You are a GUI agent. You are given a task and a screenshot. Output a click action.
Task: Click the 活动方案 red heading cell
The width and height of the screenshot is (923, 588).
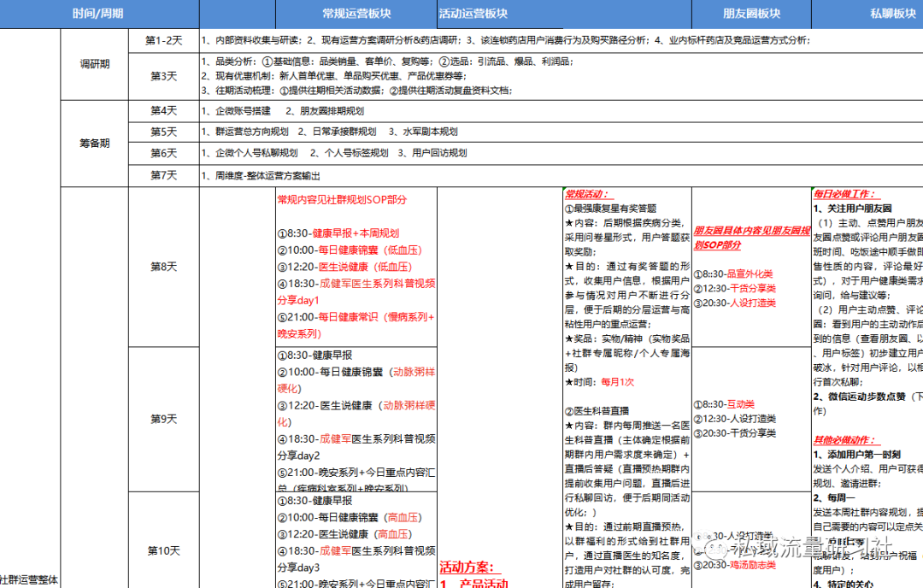(x=500, y=387)
